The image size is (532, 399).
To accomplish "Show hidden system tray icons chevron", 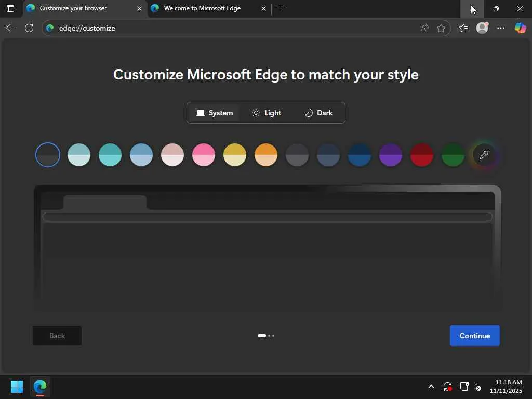I will point(431,387).
